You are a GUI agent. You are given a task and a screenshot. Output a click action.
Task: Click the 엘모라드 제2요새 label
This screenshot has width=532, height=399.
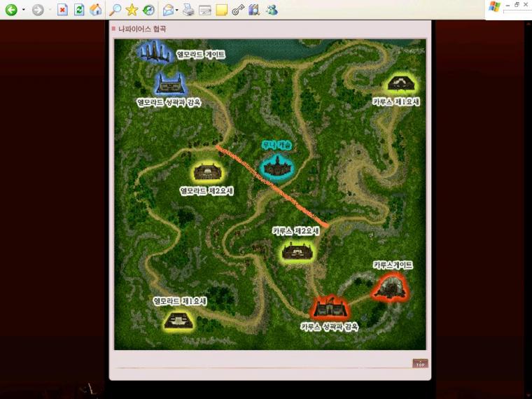click(x=206, y=191)
